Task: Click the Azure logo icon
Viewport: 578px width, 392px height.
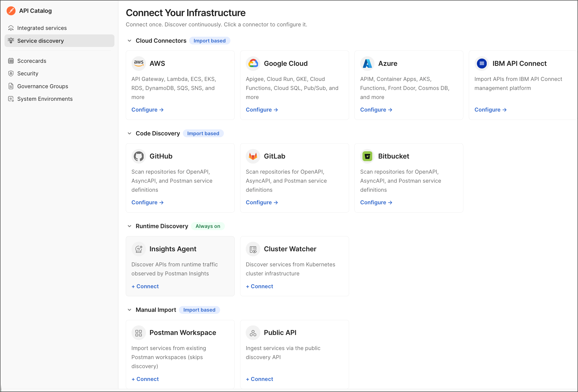Action: [x=367, y=63]
